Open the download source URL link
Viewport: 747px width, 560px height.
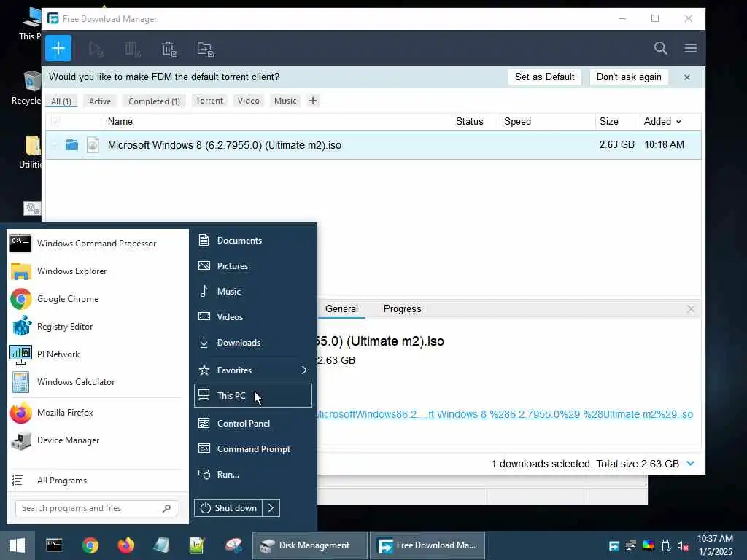click(505, 414)
